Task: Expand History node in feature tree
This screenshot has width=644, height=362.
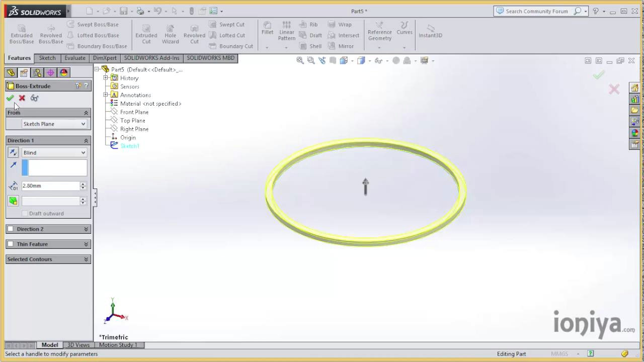Action: click(106, 78)
